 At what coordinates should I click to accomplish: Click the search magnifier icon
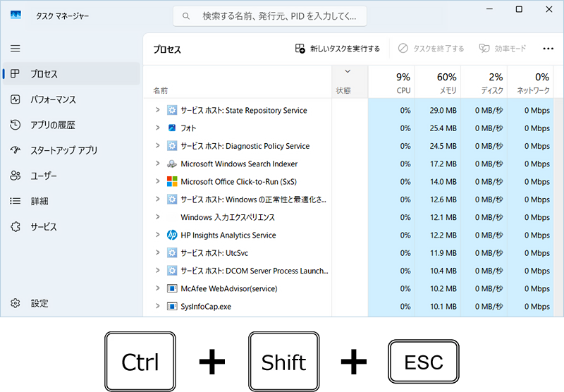tap(186, 16)
